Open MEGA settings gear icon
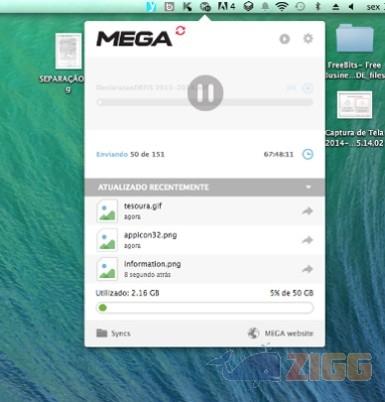Screen dimensions: 385x402 308,38
